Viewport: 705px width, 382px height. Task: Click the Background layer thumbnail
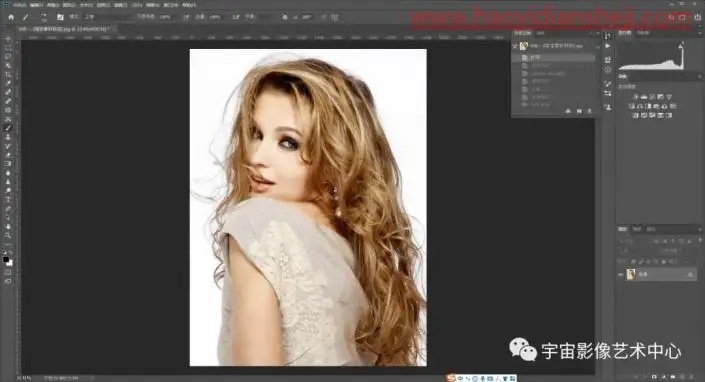pyautogui.click(x=631, y=274)
